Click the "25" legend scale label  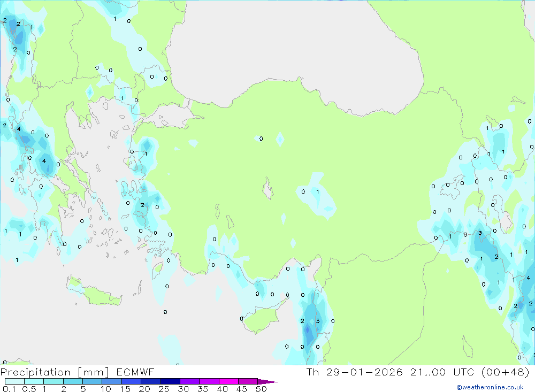(164, 389)
